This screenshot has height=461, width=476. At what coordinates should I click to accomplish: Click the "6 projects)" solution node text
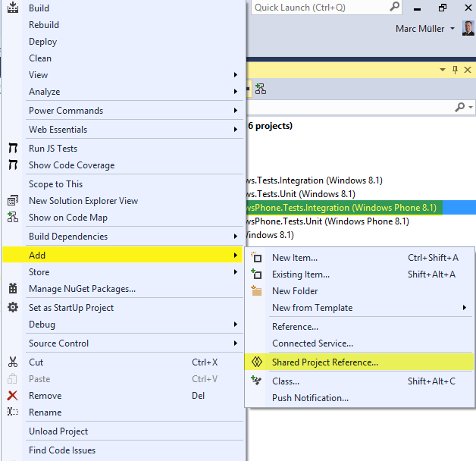270,126
